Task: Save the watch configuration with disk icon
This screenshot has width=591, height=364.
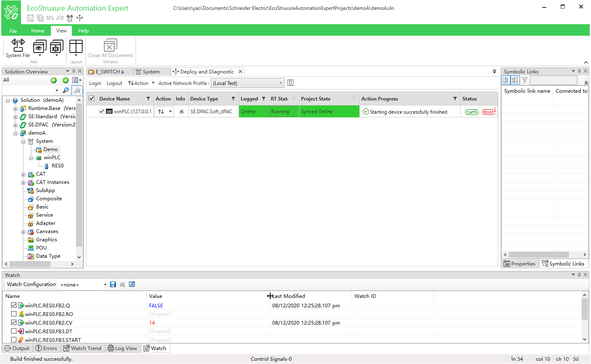Action: click(x=113, y=284)
